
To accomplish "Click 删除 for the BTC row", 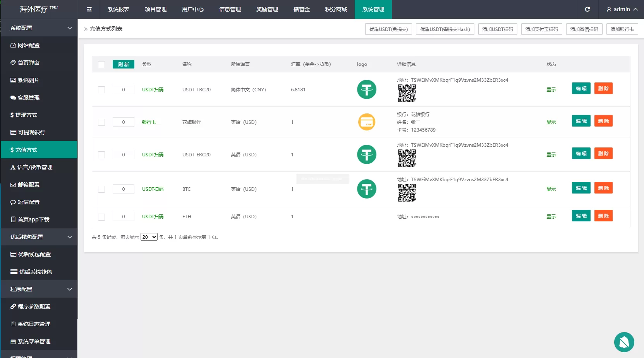I will click(x=603, y=188).
